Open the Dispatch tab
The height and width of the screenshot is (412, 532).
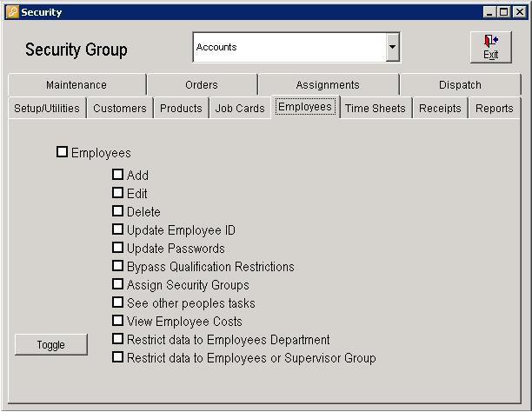(460, 85)
